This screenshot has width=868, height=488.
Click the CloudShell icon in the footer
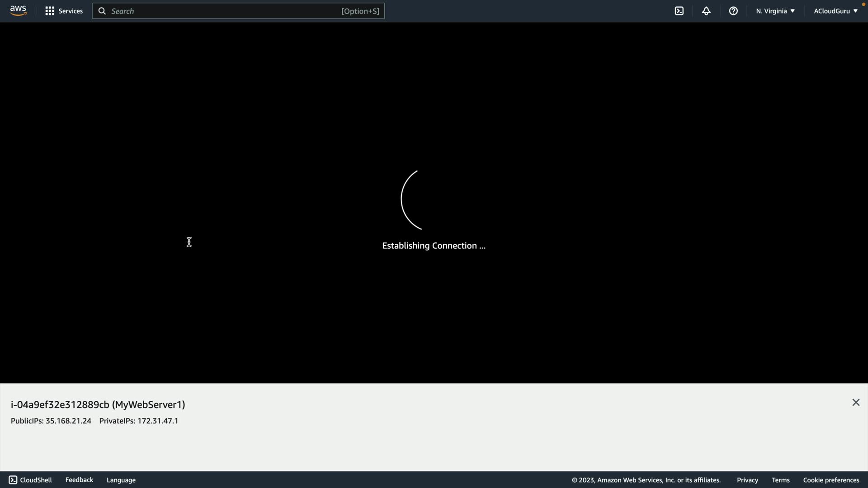tap(13, 480)
